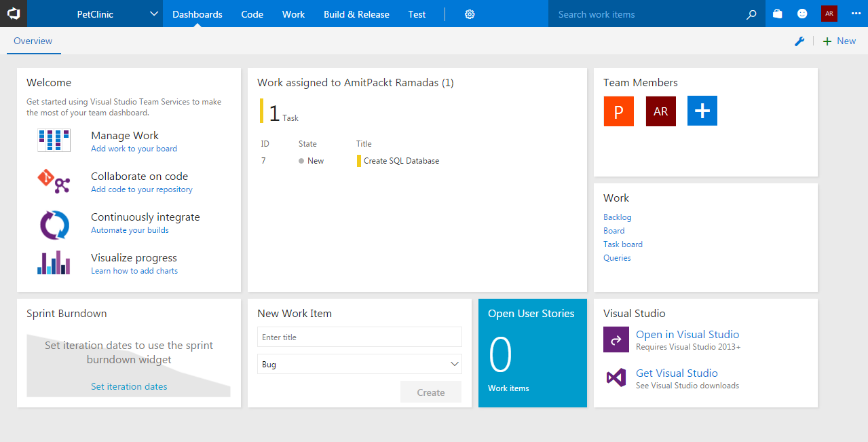Click the Visual Studio Team Services logo
This screenshot has width=868, height=442.
(x=14, y=14)
